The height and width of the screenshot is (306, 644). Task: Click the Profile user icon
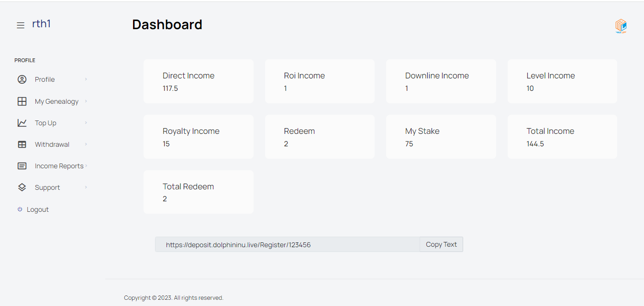point(22,79)
